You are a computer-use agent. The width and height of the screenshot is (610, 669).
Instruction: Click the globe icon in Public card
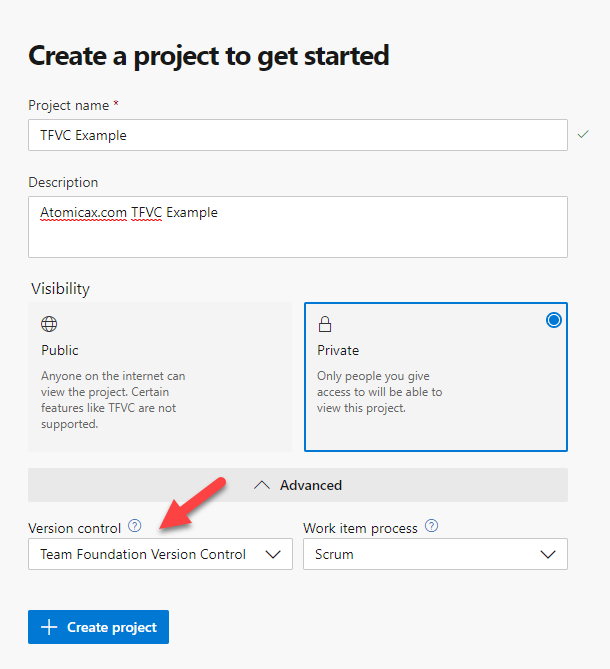click(x=49, y=324)
